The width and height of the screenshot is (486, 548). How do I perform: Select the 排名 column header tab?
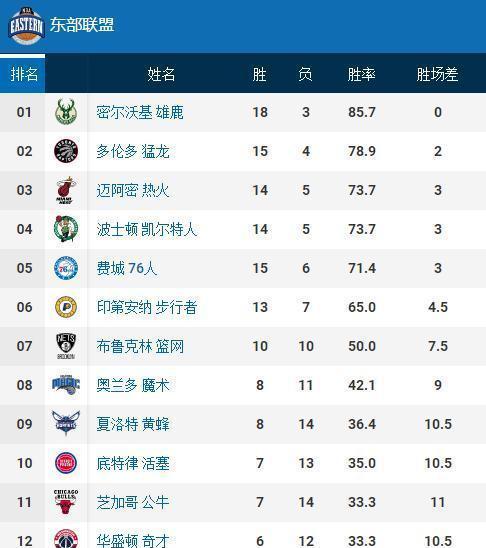23,74
